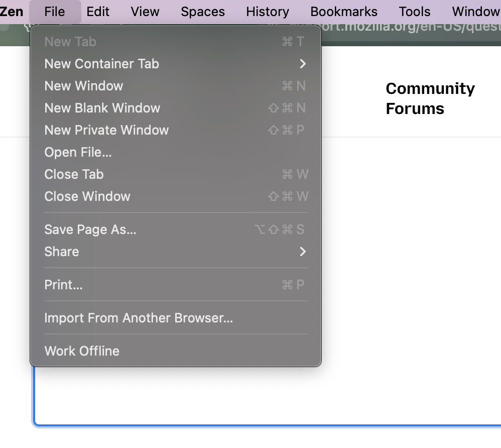501x448 pixels.
Task: Open the View menu
Action: (145, 12)
